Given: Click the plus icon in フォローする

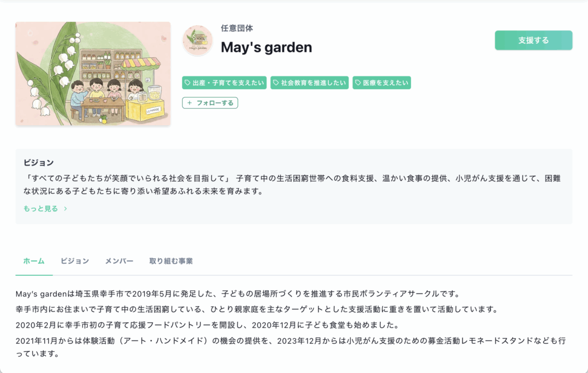Looking at the screenshot, I should (189, 103).
